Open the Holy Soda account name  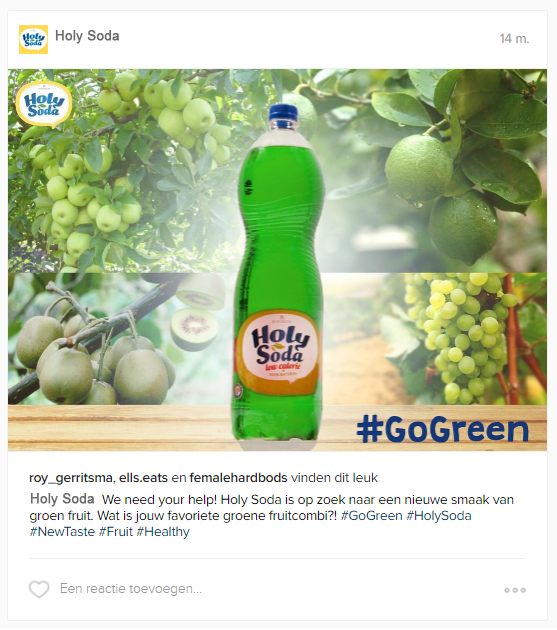[87, 36]
